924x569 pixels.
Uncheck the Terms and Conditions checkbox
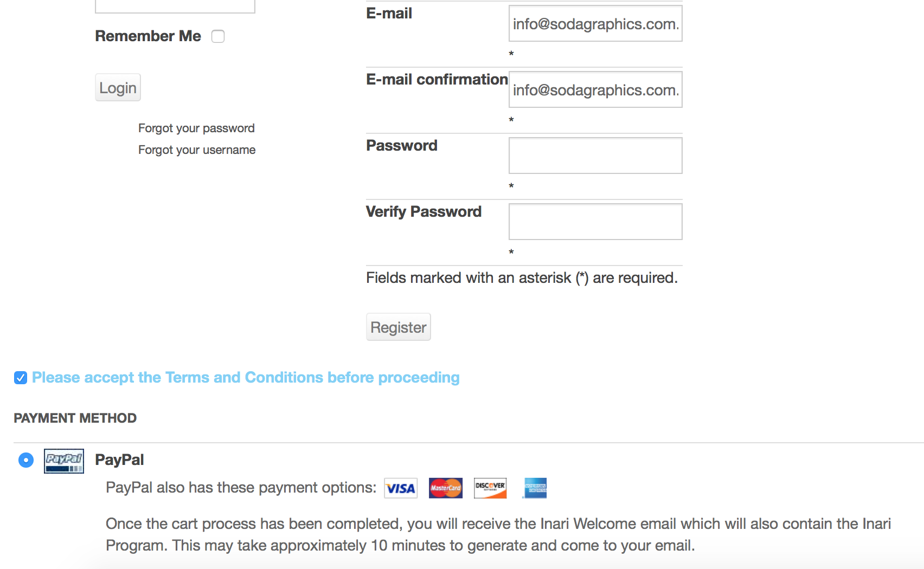tap(21, 378)
